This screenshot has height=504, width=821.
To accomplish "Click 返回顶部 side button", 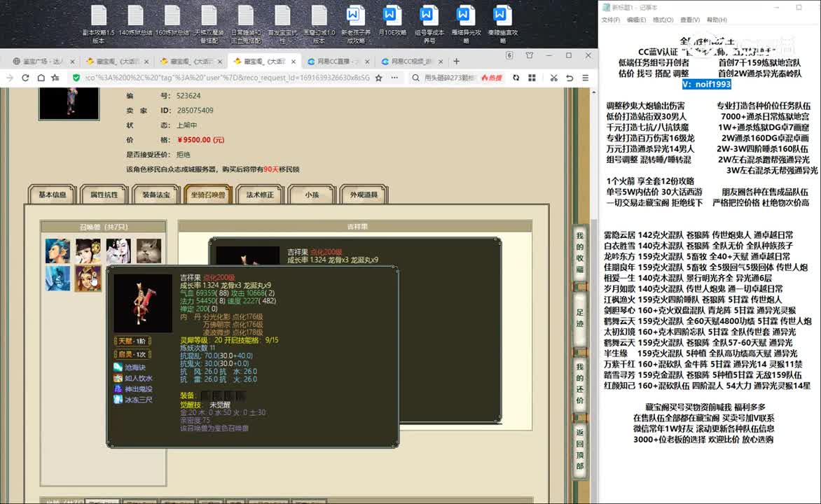I will [579, 449].
